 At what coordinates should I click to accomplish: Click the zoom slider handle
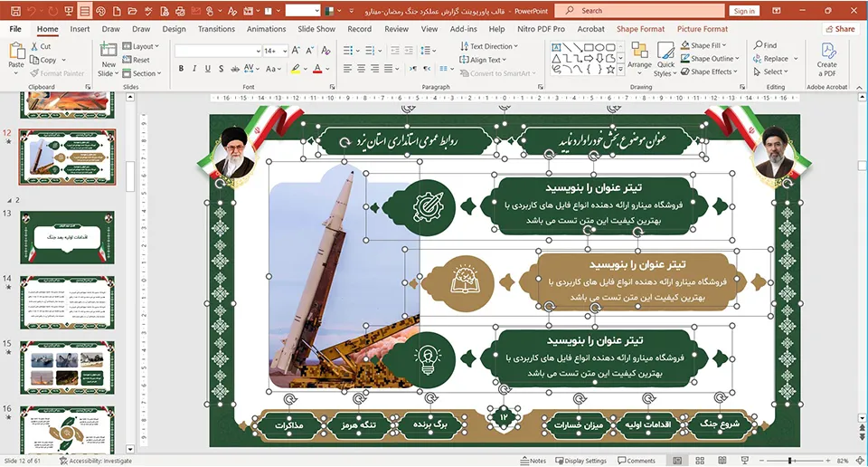point(790,461)
